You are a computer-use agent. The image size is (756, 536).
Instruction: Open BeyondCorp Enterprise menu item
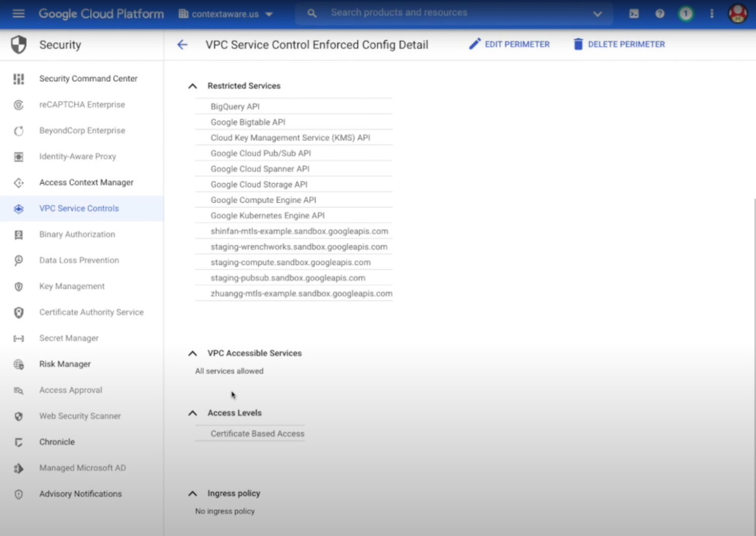(x=82, y=131)
